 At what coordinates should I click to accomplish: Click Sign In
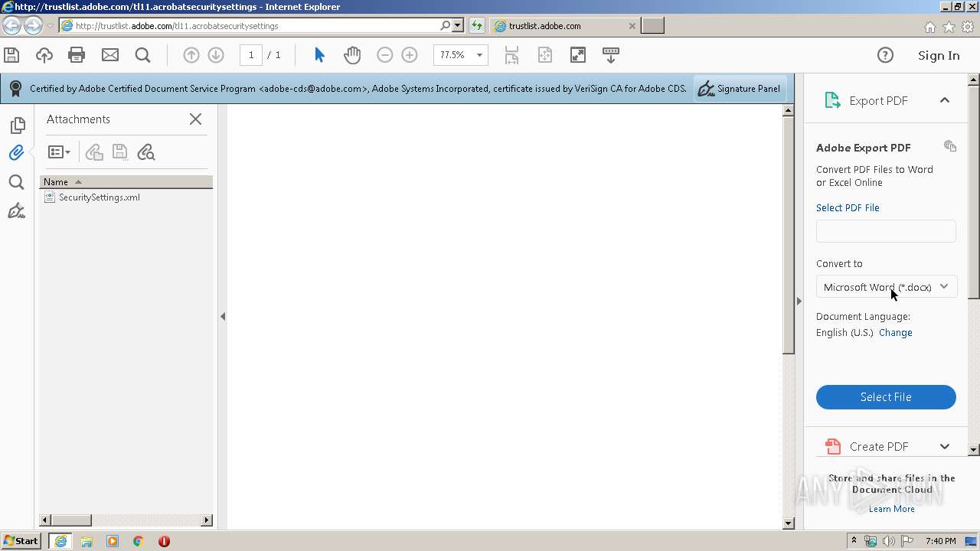939,55
